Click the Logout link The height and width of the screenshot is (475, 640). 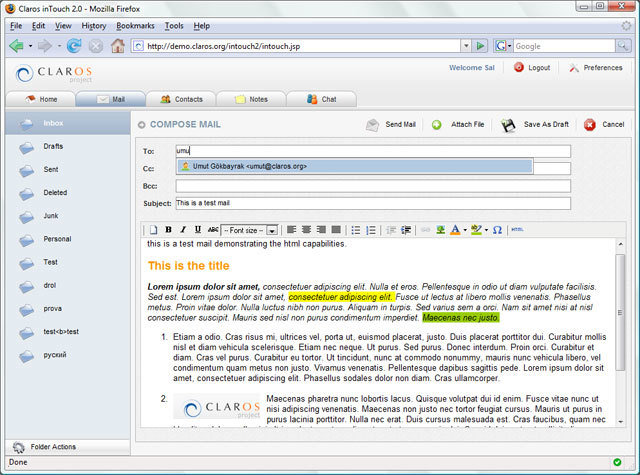(532, 68)
